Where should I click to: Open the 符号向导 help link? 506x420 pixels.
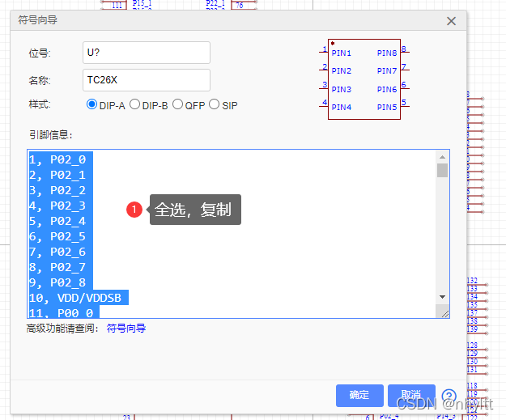click(126, 329)
